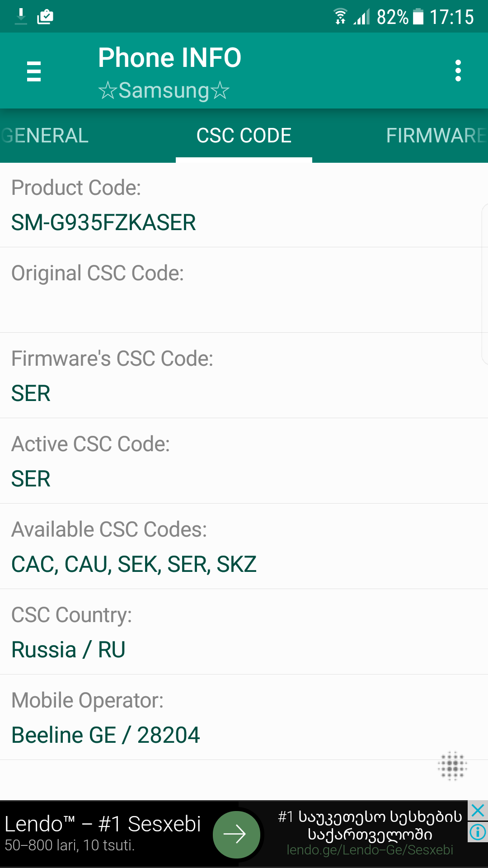Image resolution: width=488 pixels, height=868 pixels.
Task: Tap the clipboard notification icon
Action: pyautogui.click(x=45, y=17)
